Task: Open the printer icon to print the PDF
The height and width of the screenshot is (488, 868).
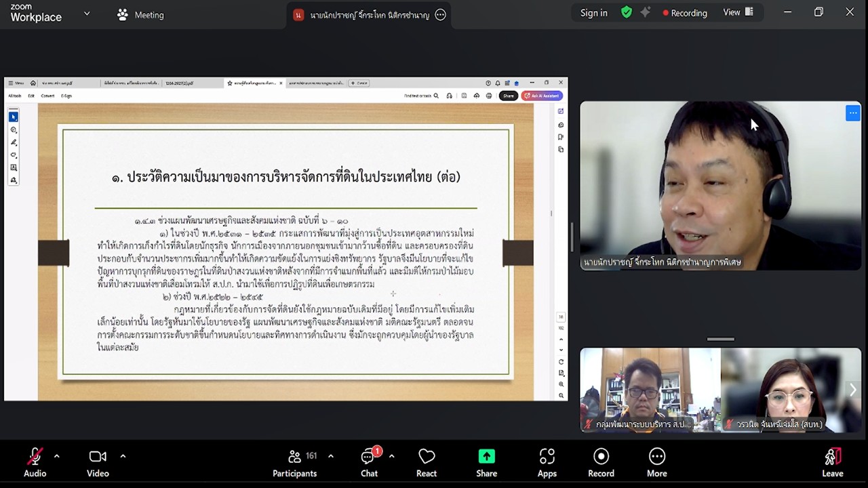Action: pyautogui.click(x=489, y=96)
